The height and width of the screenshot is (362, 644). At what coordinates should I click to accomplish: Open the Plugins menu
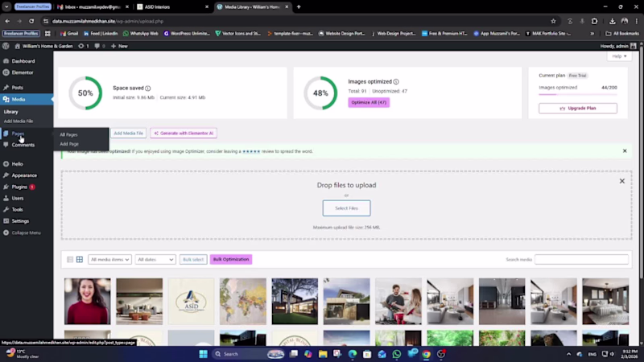(x=19, y=187)
